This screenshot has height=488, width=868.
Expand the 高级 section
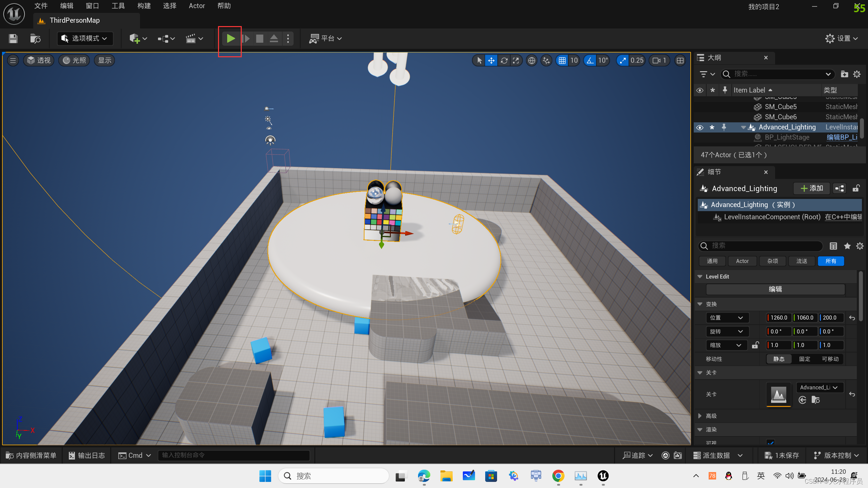point(700,416)
